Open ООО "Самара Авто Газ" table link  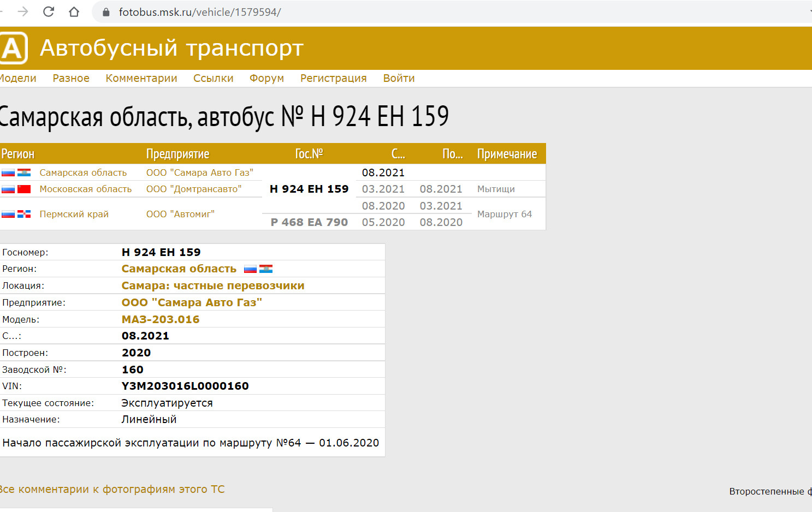click(200, 172)
